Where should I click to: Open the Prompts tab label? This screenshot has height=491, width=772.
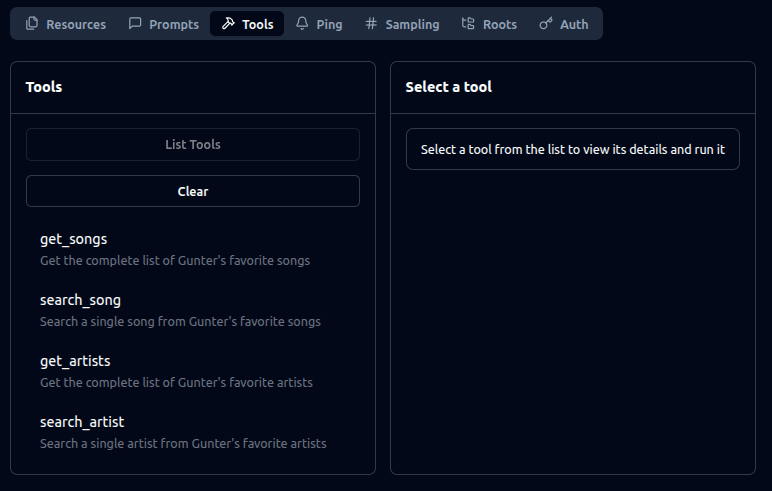(174, 24)
